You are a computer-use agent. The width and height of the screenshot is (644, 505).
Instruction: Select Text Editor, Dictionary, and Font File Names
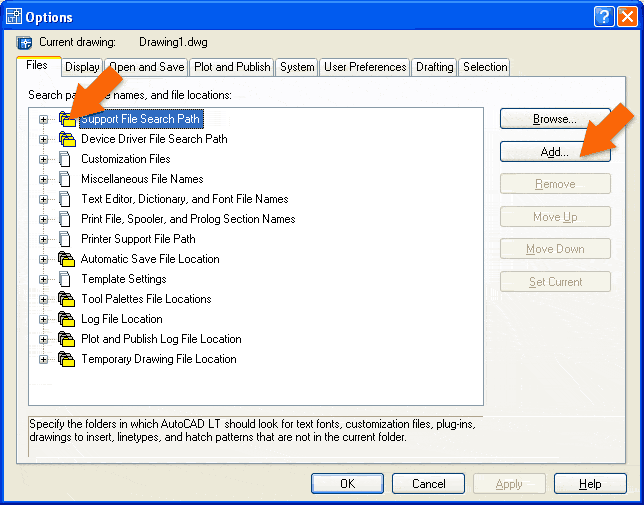[x=184, y=199]
